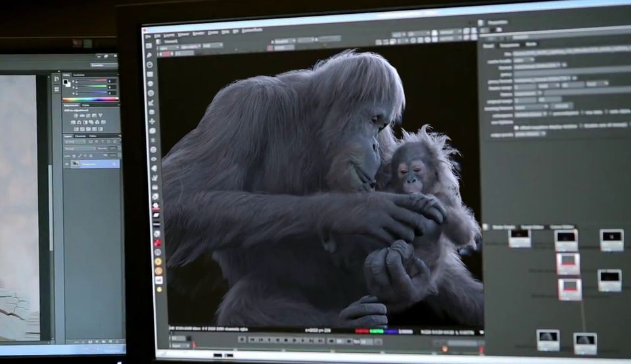Hide the Background layer in Photoshop
Screen dimensions: 631x364
coord(66,164)
